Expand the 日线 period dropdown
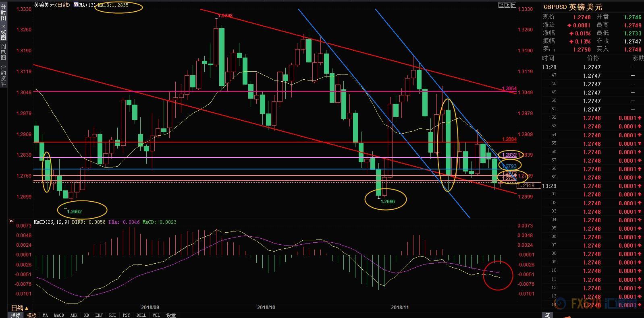The image size is (644, 318). 19,308
